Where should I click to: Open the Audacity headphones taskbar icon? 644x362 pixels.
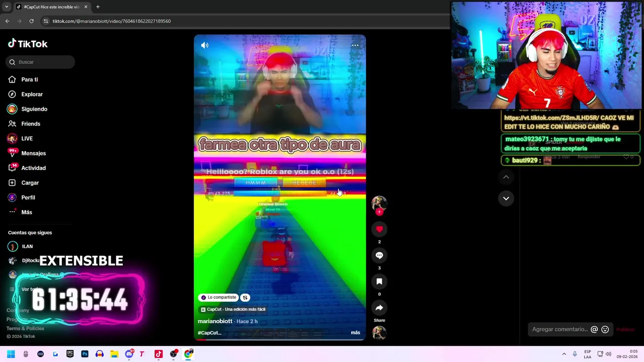[100, 354]
